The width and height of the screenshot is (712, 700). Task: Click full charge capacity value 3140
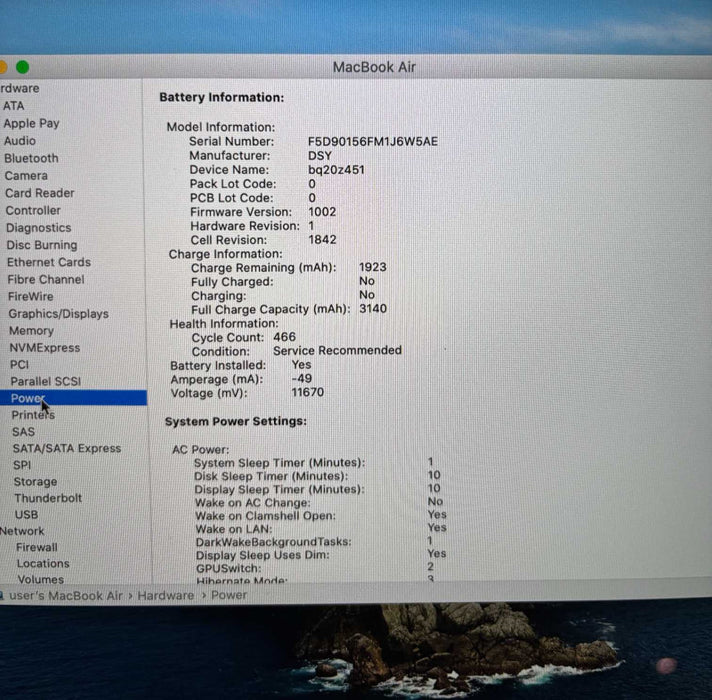coord(373,309)
